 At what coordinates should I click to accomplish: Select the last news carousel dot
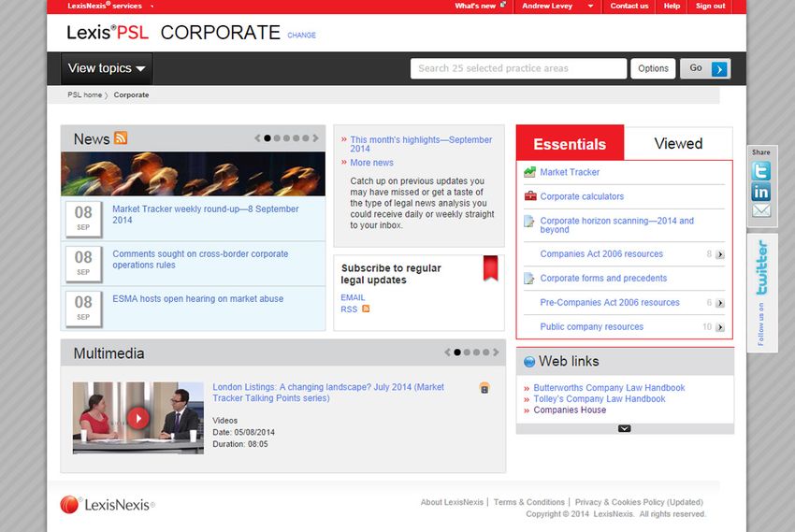coord(306,137)
